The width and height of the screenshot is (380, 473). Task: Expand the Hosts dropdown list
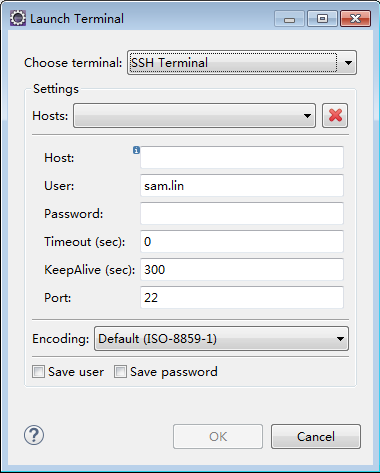click(x=194, y=115)
